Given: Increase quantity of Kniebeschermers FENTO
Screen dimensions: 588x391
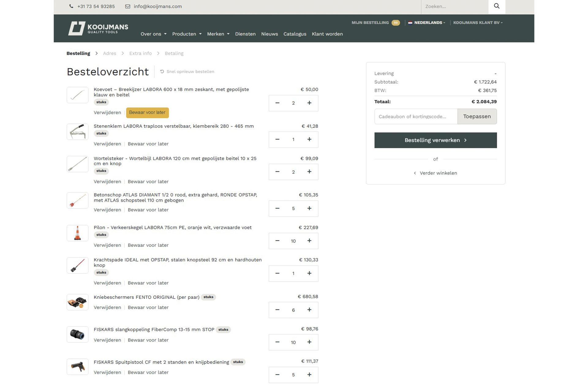Looking at the screenshot, I should [309, 310].
